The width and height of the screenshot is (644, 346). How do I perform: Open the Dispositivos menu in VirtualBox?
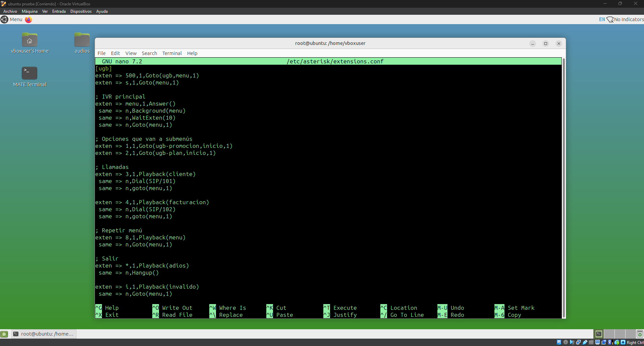point(81,11)
